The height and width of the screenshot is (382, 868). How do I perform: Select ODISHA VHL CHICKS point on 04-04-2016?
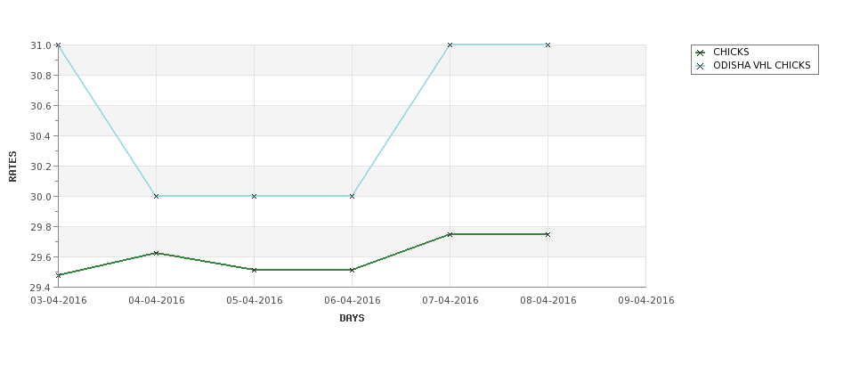point(156,196)
